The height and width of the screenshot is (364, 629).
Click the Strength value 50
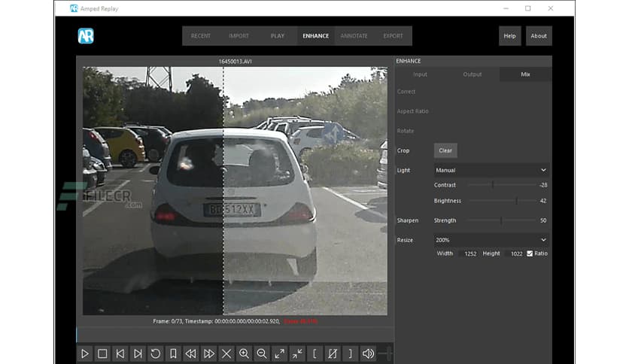[x=543, y=220]
